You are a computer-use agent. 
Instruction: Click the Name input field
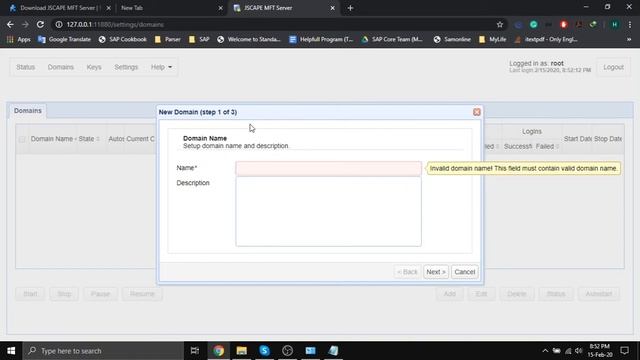coord(328,168)
